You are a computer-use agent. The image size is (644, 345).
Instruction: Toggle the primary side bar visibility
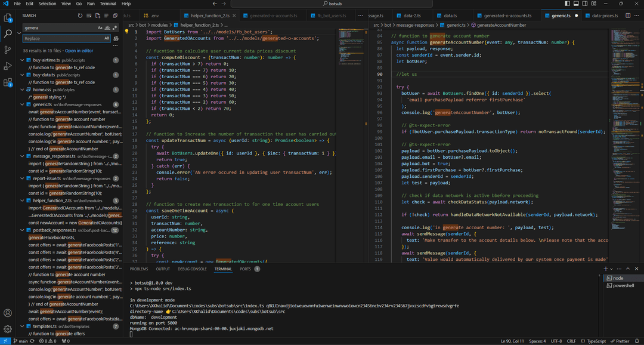point(568,4)
